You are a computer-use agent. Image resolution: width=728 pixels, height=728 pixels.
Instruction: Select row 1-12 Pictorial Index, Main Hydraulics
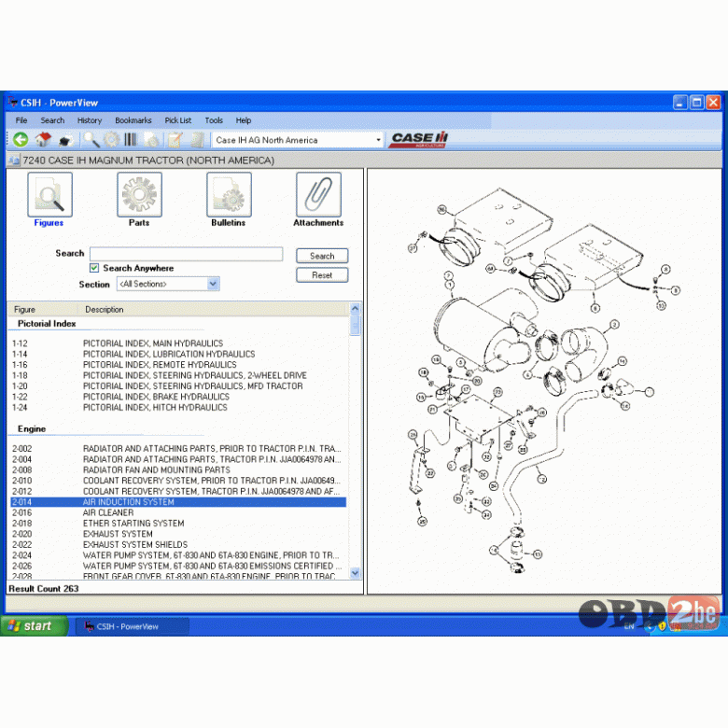coord(178,343)
